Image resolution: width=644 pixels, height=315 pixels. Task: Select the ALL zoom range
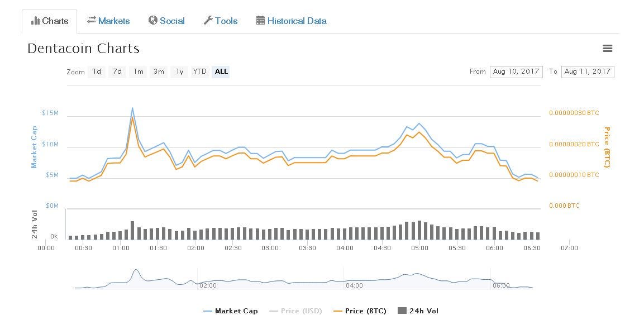click(221, 71)
